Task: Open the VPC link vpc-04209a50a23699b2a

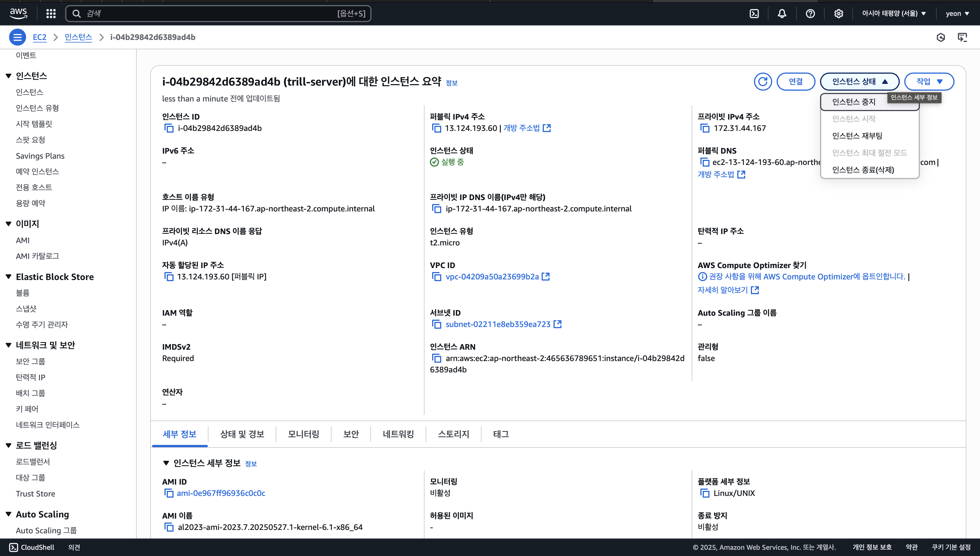Action: coord(492,277)
